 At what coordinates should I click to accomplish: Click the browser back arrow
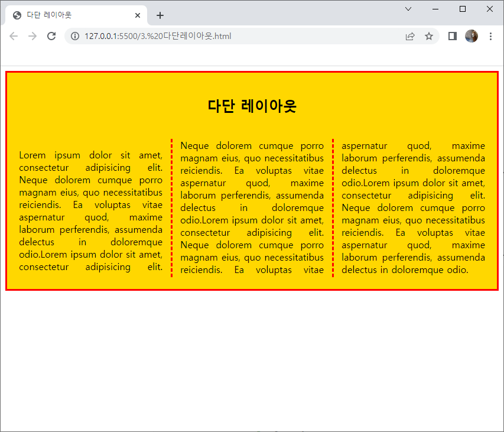(x=14, y=36)
